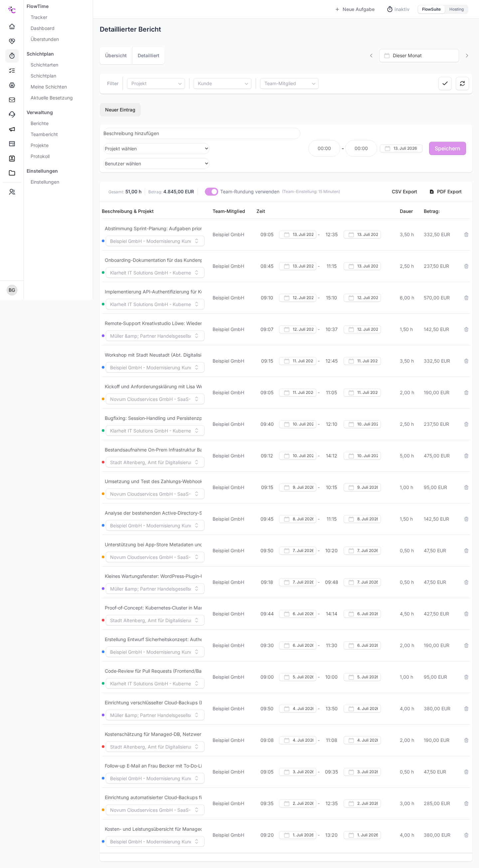Open the stopwatch time tracking module
Viewport: 479px width, 868px height.
pos(12,56)
